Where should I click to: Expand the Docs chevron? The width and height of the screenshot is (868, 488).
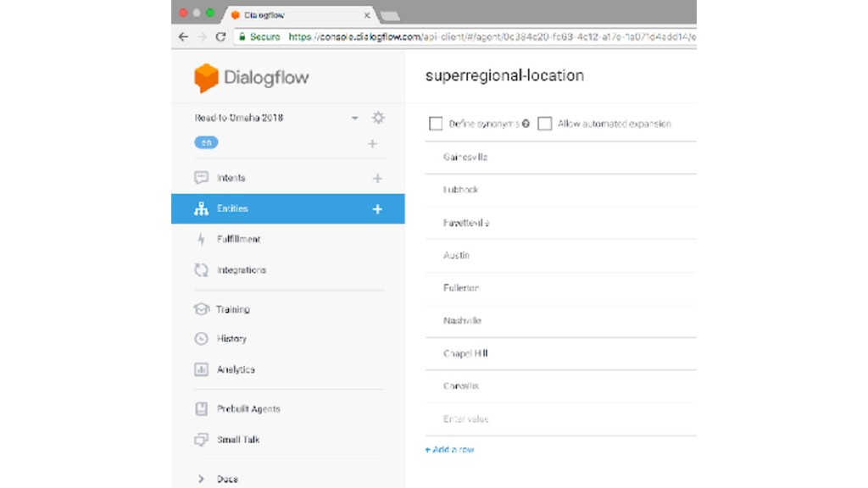coord(201,480)
